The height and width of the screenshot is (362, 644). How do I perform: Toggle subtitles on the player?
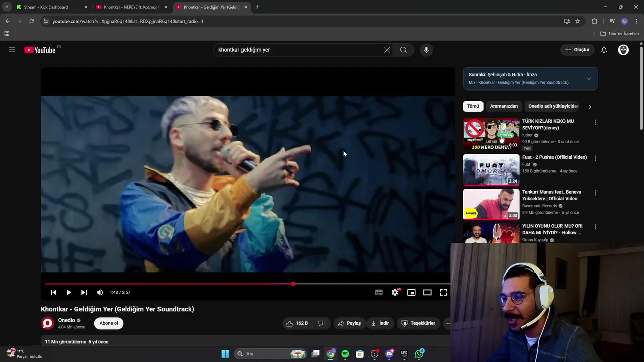coord(379,292)
